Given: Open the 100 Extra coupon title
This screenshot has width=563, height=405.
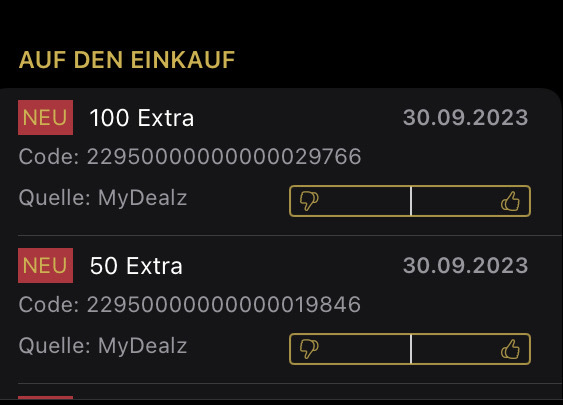Looking at the screenshot, I should 142,118.
